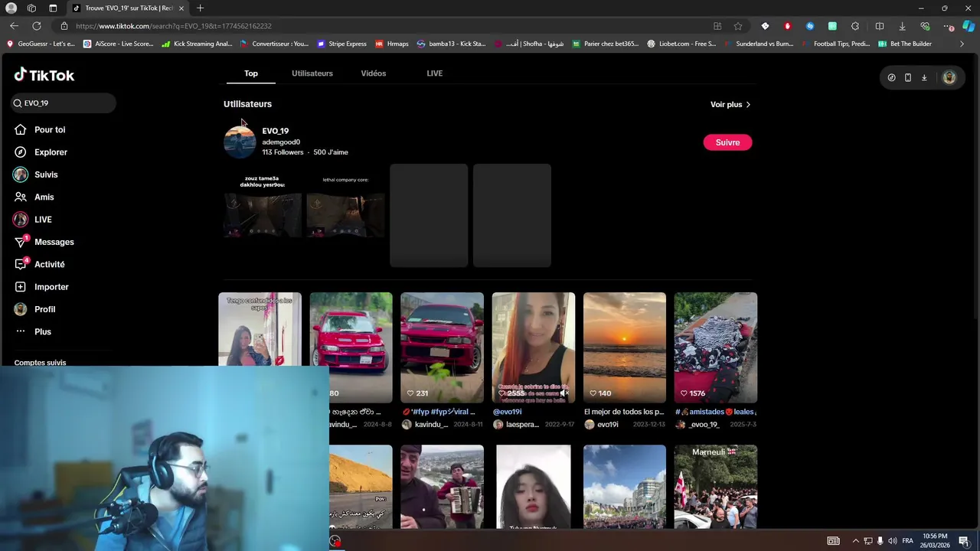Open the Stripe Express bookmark
The width and height of the screenshot is (980, 551).
[x=342, y=44]
